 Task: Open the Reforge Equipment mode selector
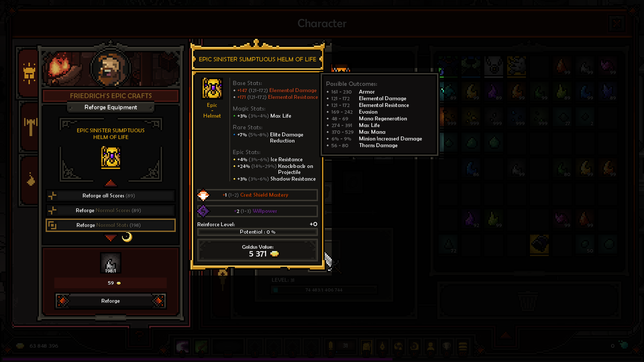(x=111, y=107)
